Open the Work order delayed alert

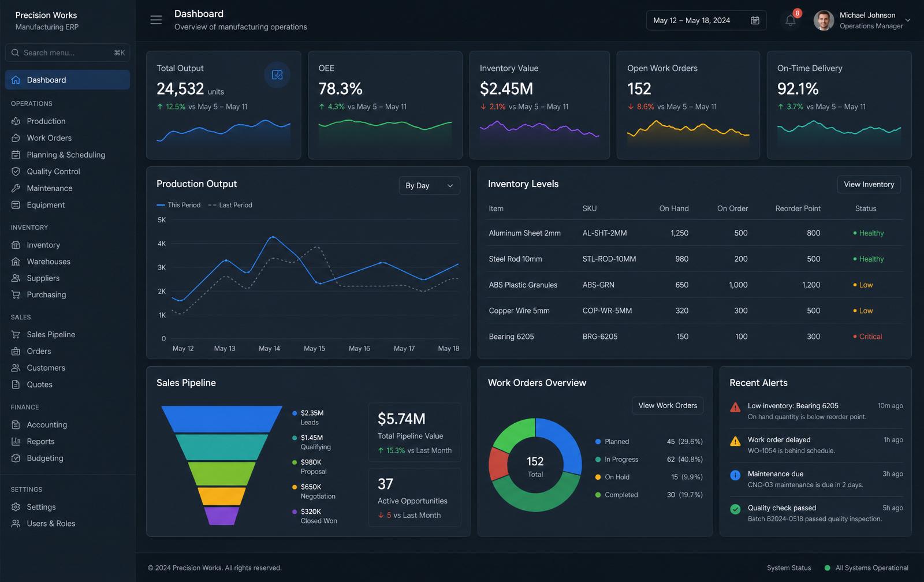pyautogui.click(x=816, y=445)
